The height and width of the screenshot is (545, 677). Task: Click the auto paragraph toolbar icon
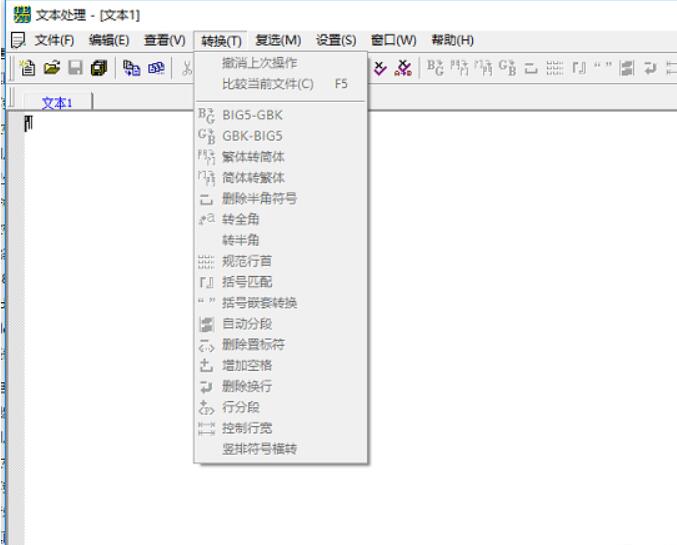(627, 68)
